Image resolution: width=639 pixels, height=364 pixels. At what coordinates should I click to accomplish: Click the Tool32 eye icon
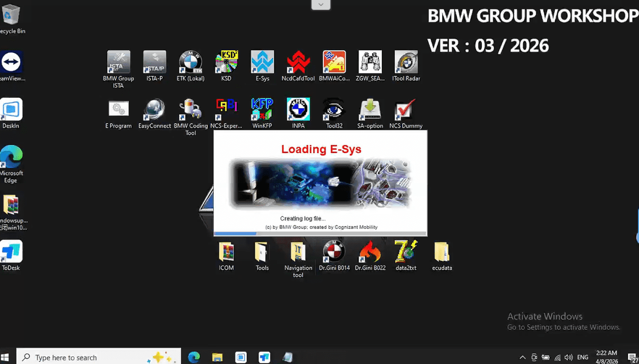click(334, 110)
